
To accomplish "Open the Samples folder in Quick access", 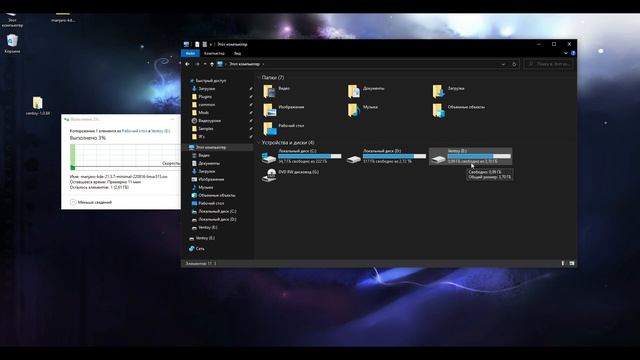I will (206, 129).
